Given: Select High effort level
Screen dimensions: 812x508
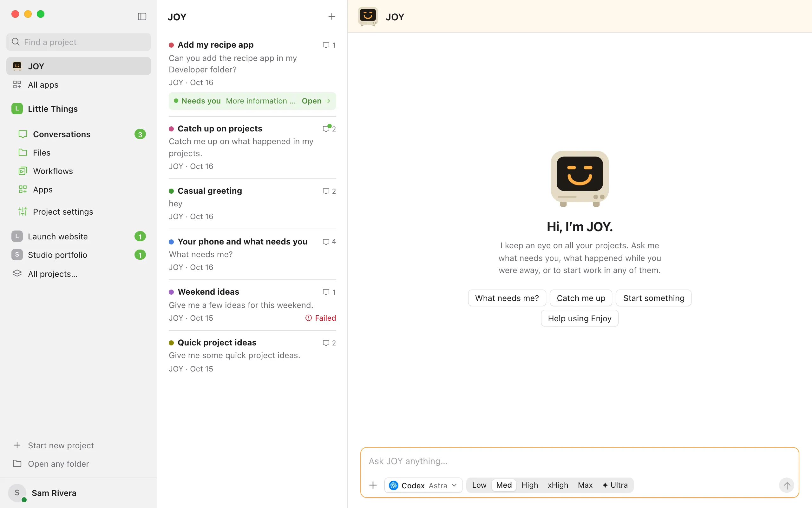Looking at the screenshot, I should [529, 485].
